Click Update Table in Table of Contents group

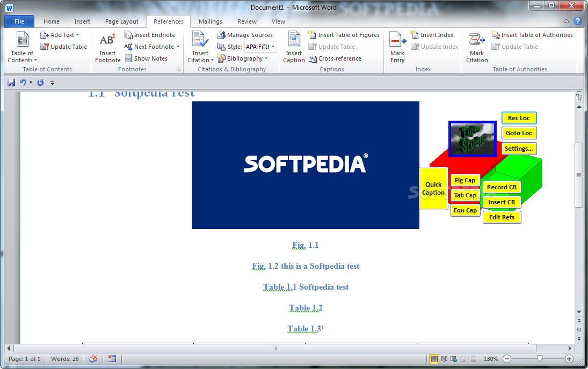64,47
